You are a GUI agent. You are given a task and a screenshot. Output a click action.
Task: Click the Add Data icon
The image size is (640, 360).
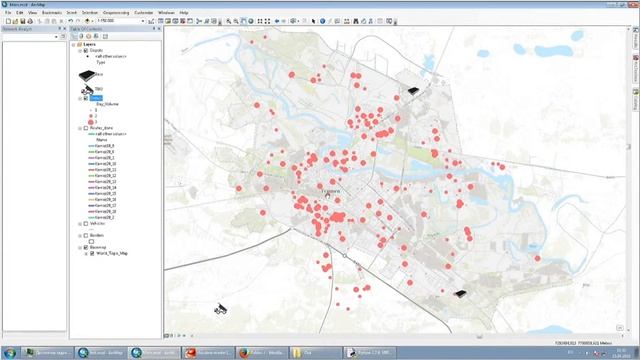87,21
